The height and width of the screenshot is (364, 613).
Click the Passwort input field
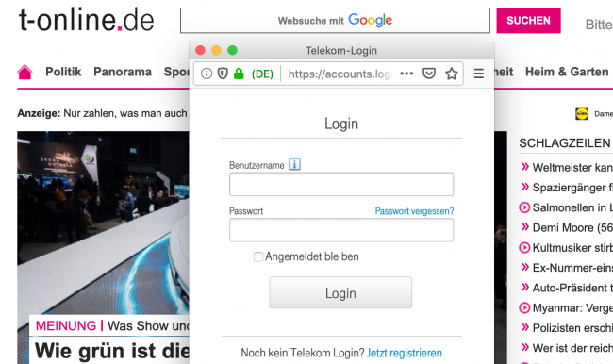tap(341, 230)
